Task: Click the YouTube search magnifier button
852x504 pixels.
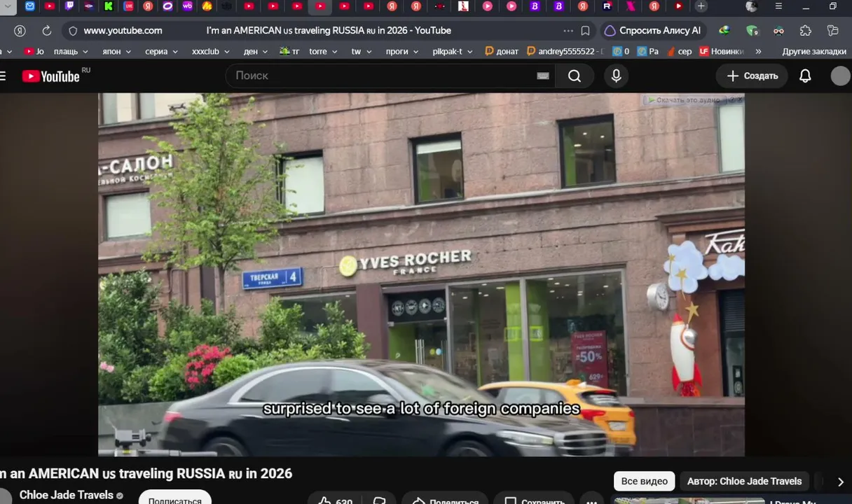Action: coord(575,76)
